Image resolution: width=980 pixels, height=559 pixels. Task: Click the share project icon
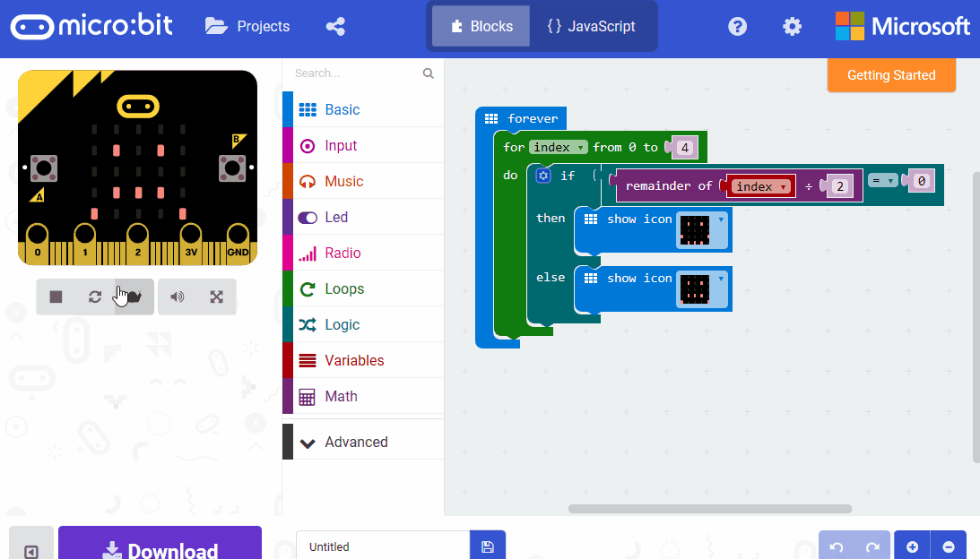point(335,26)
